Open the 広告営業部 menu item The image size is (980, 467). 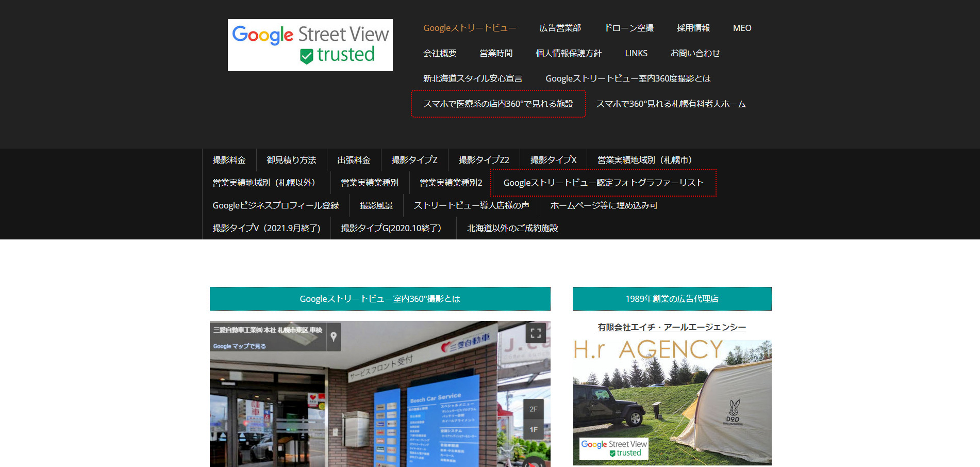tap(560, 28)
